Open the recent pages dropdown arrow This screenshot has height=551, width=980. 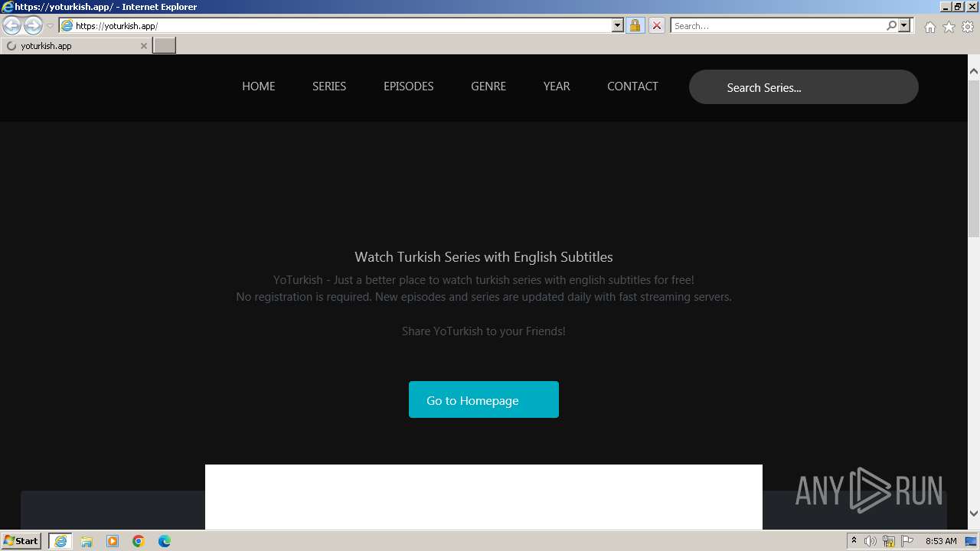[50, 26]
